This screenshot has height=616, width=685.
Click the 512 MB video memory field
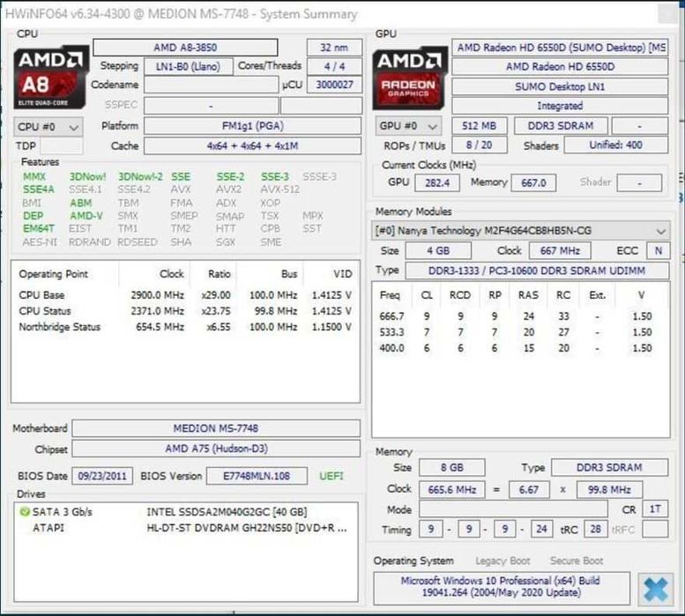point(480,126)
